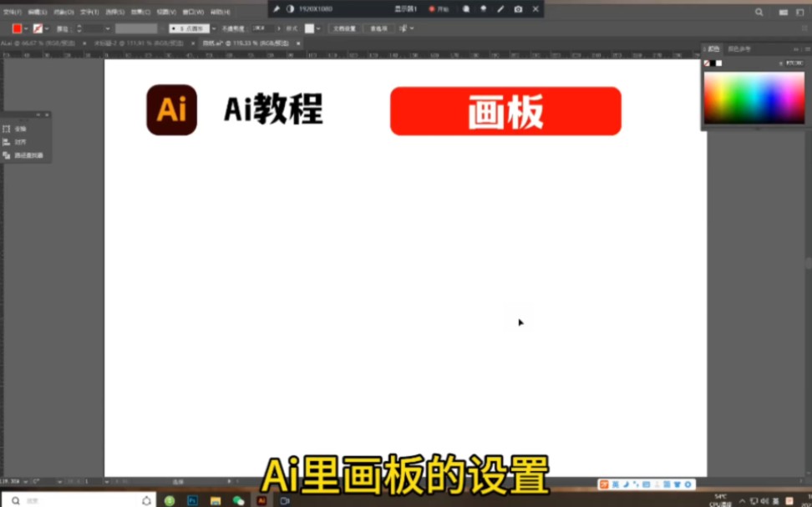Click the Photoshop icon on the taskbar

(193, 502)
